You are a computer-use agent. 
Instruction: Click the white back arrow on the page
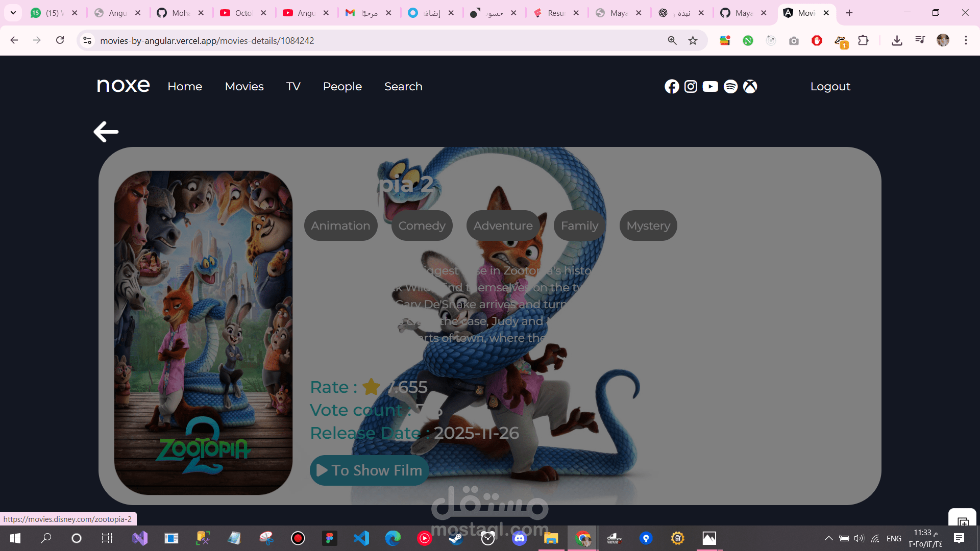point(106,132)
